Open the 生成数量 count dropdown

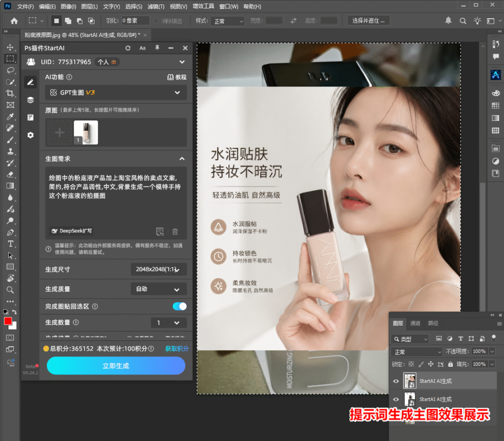(x=169, y=323)
